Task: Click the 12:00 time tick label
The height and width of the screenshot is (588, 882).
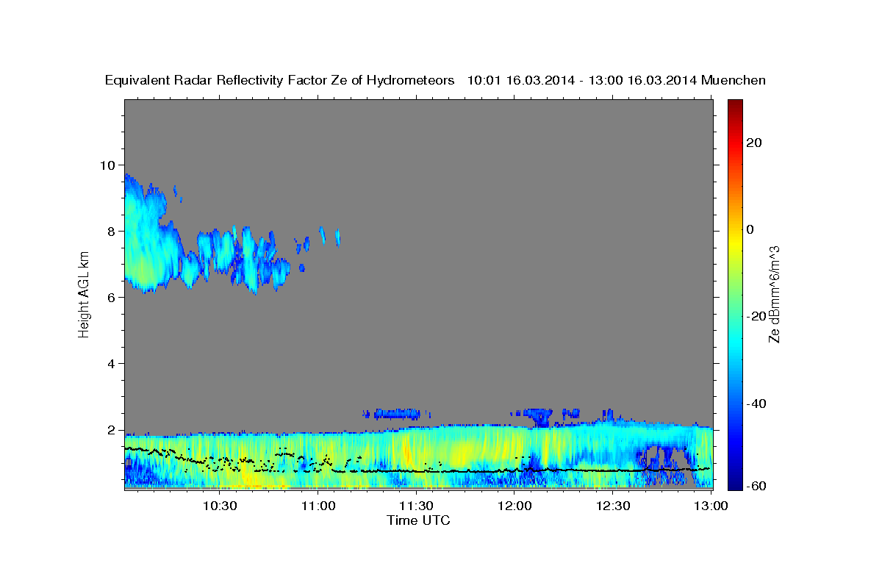Action: 514,506
